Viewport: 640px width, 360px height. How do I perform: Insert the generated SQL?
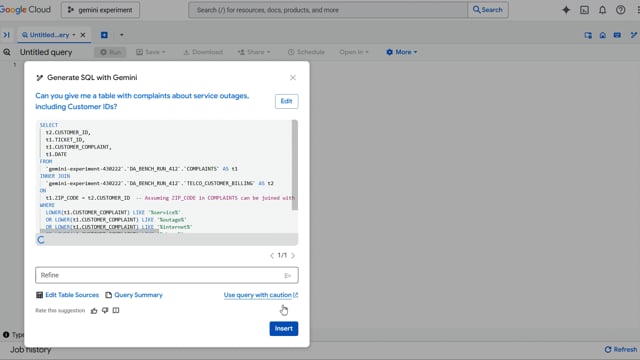point(284,329)
